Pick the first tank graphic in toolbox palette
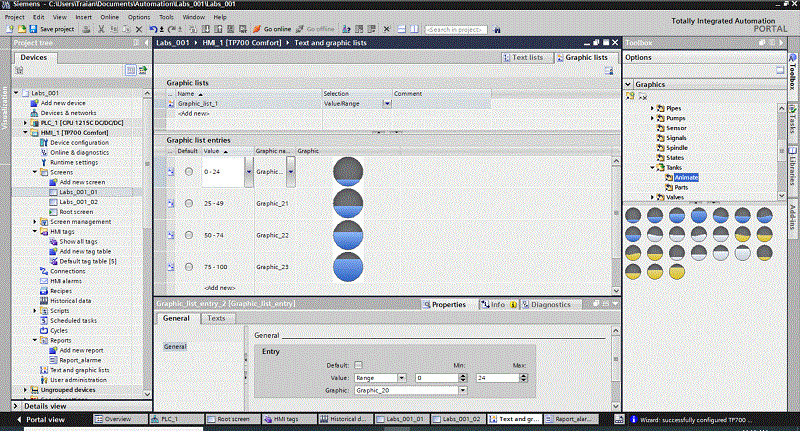The width and height of the screenshot is (800, 431). 634,215
